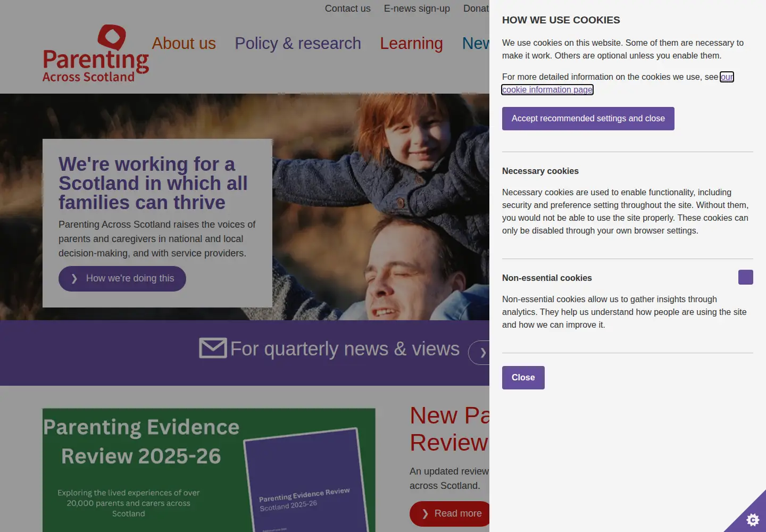Open our cookie information page link

click(547, 89)
